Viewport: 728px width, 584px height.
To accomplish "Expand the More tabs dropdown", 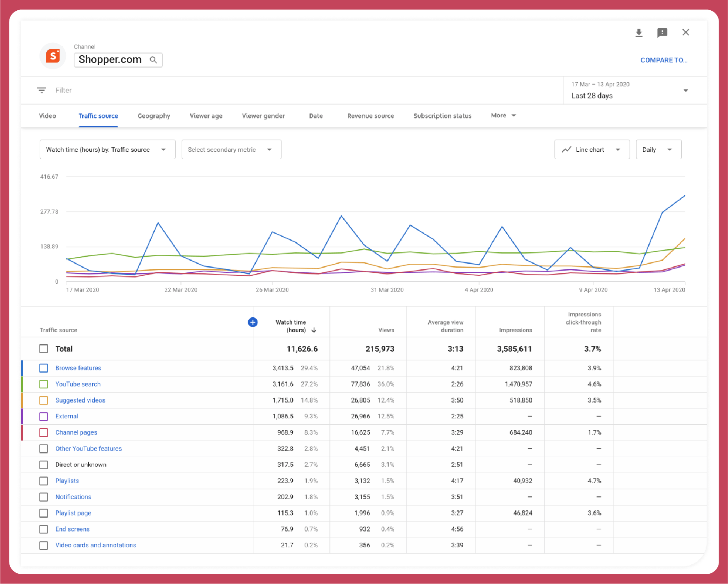I will point(503,116).
